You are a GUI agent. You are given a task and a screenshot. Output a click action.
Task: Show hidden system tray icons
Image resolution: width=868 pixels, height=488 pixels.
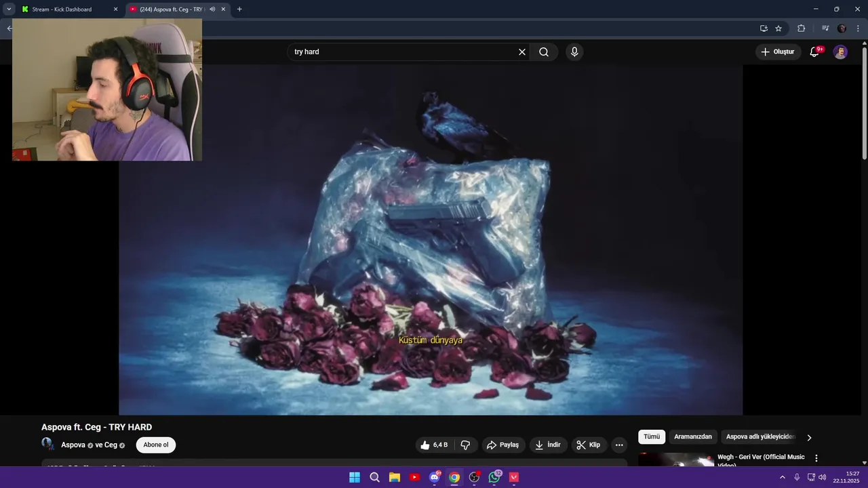tap(783, 477)
